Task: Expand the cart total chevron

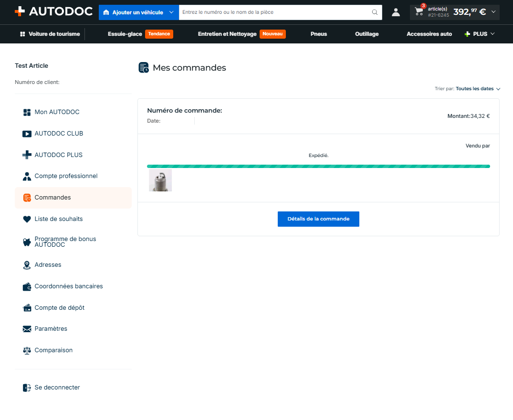Action: [493, 12]
